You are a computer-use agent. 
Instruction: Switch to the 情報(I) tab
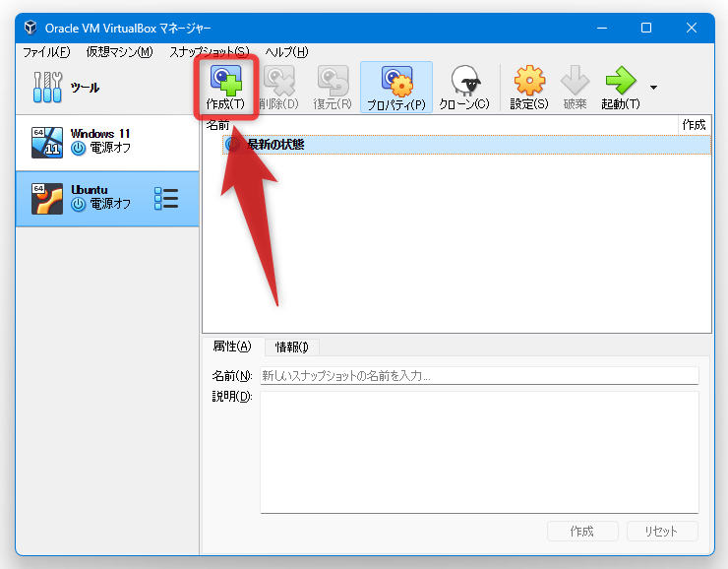pos(291,347)
